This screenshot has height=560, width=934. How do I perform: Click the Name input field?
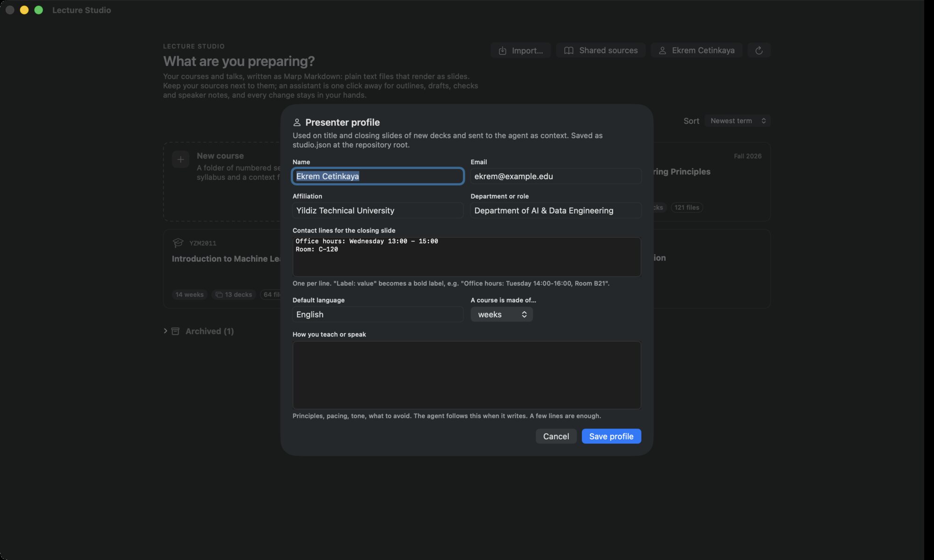(x=378, y=176)
